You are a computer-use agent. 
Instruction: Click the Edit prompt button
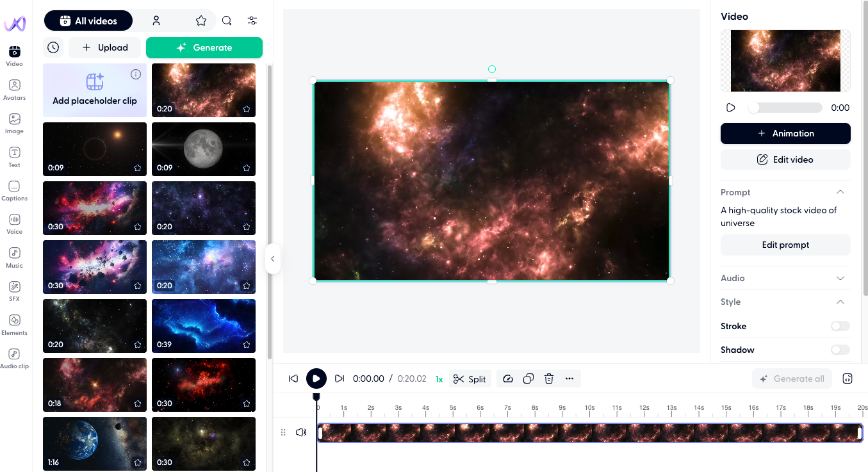click(x=785, y=245)
